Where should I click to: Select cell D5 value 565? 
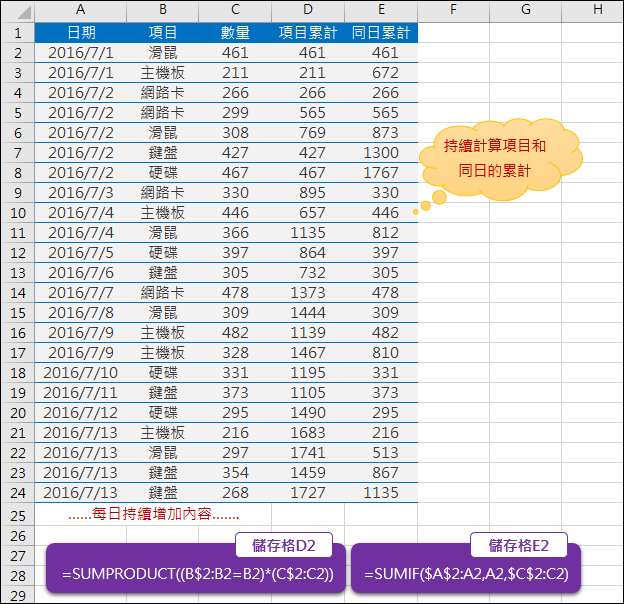(x=308, y=113)
